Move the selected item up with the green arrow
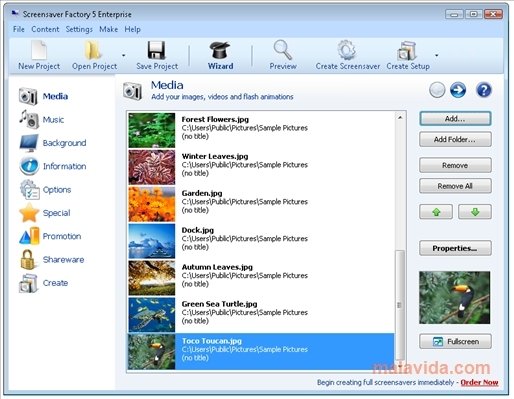The height and width of the screenshot is (399, 514). (436, 212)
